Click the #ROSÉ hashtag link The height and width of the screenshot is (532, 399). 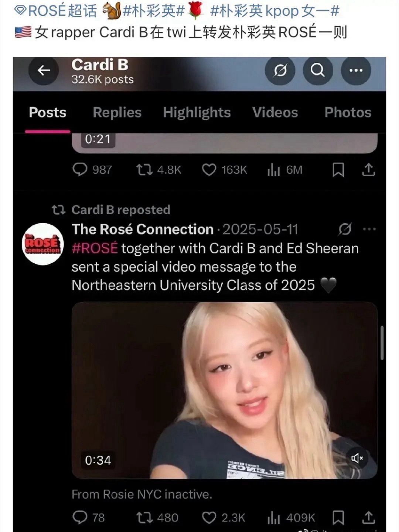coord(95,248)
